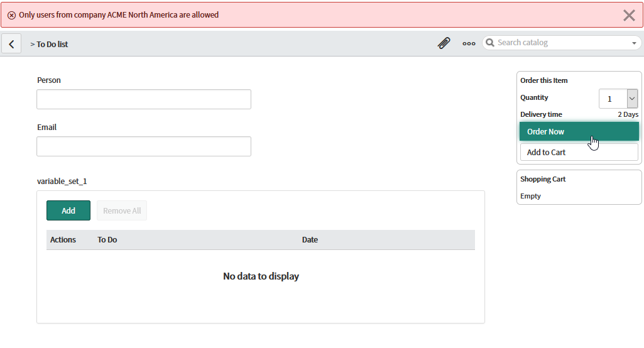The height and width of the screenshot is (348, 644).
Task: Click into the Person input field
Action: (x=144, y=99)
